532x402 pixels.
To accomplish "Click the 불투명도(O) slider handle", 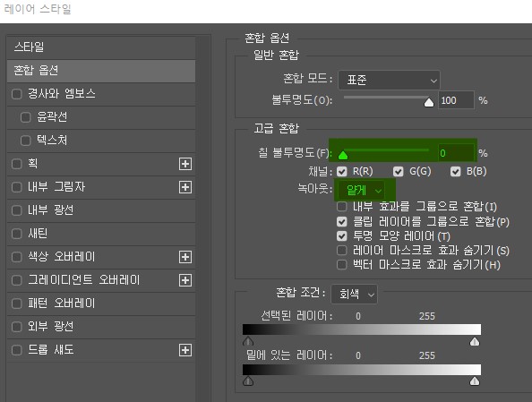I will tap(429, 102).
